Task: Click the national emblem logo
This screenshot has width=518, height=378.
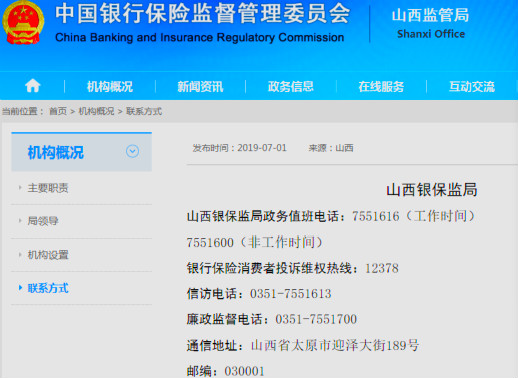Action: (23, 23)
